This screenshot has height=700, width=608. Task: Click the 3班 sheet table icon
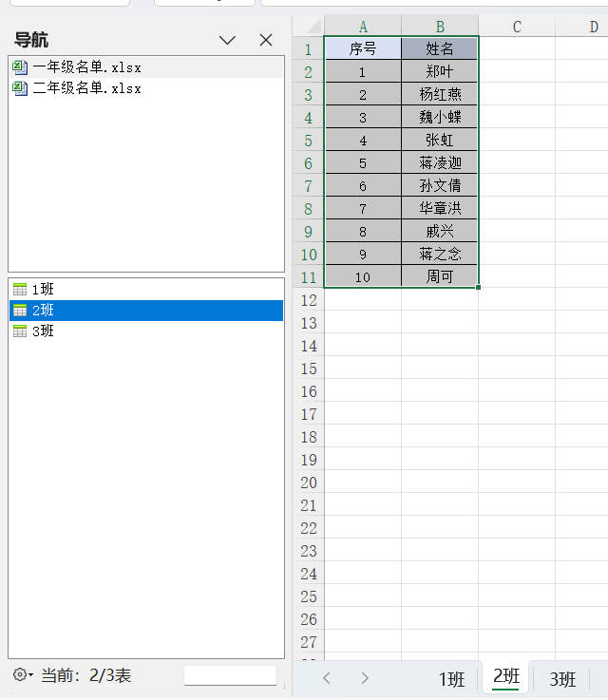(20, 331)
